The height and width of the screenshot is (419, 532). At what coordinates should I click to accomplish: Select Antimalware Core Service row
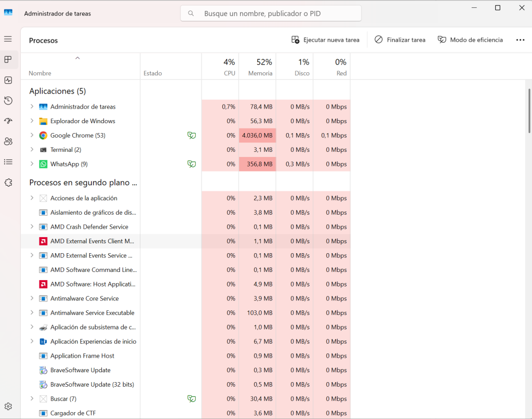pyautogui.click(x=185, y=298)
